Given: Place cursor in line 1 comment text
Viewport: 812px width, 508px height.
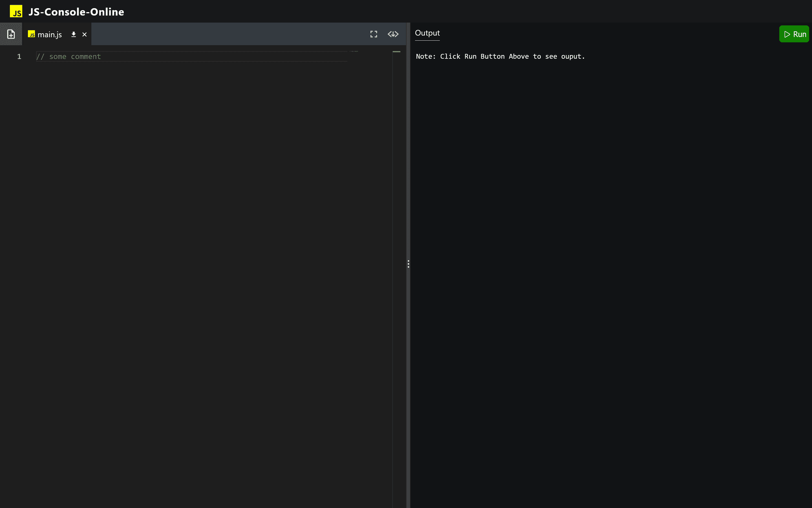Looking at the screenshot, I should 69,56.
